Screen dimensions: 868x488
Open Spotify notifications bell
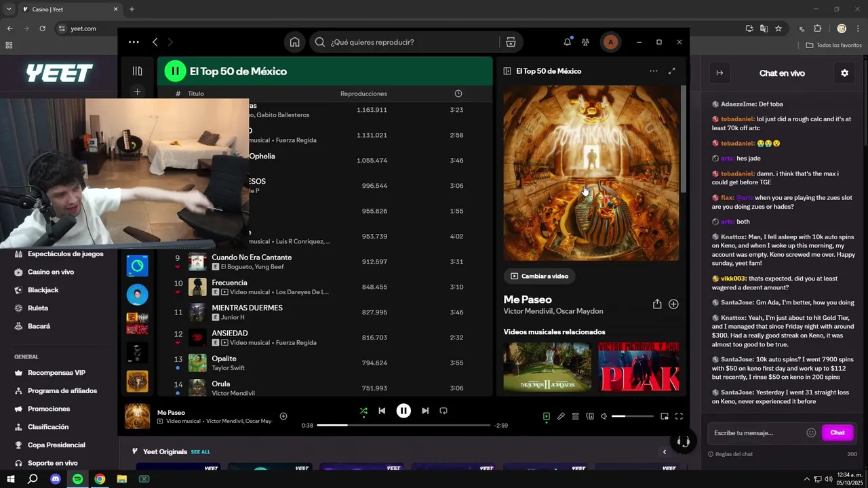point(567,42)
